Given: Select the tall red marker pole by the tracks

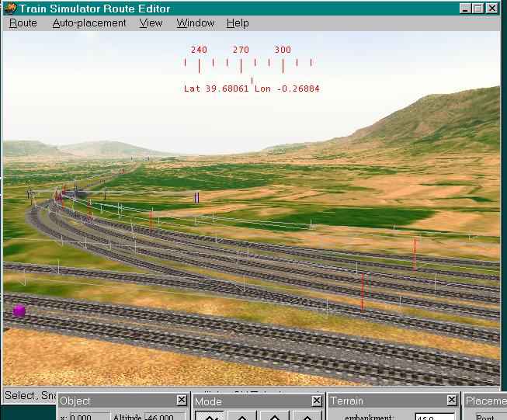Looking at the screenshot, I should 362,291.
